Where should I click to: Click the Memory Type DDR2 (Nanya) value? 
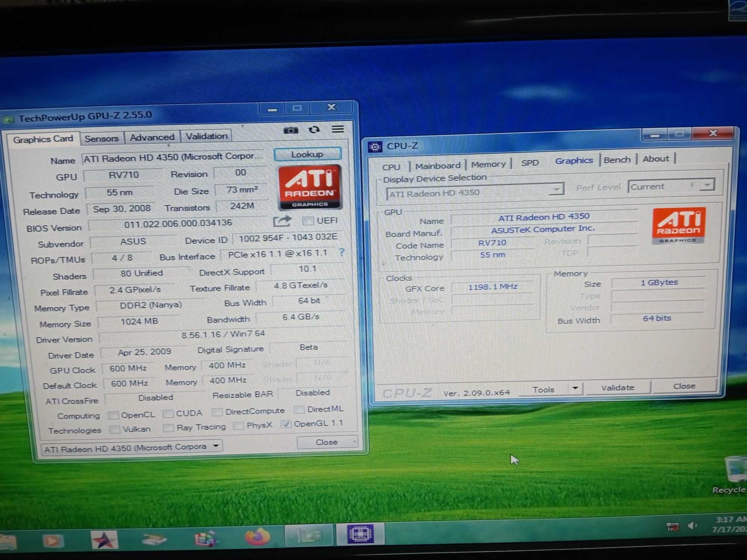pos(151,305)
